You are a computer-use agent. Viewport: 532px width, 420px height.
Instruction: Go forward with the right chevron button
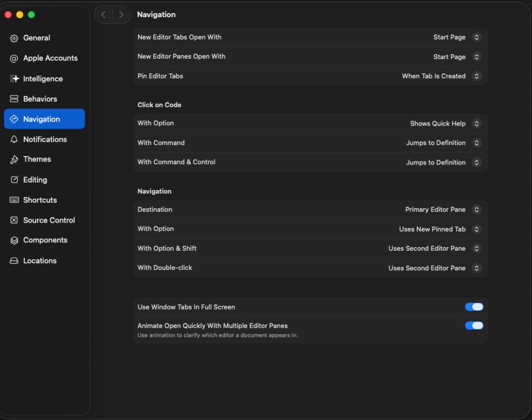pos(121,15)
